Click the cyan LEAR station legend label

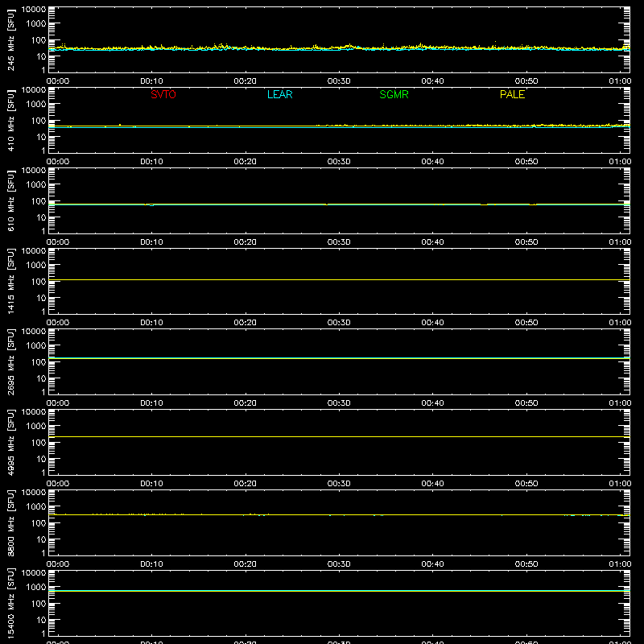(279, 94)
